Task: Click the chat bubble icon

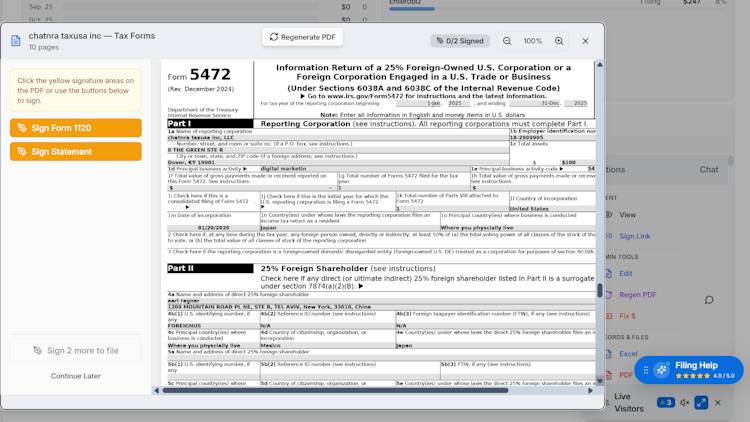Action: [x=709, y=300]
